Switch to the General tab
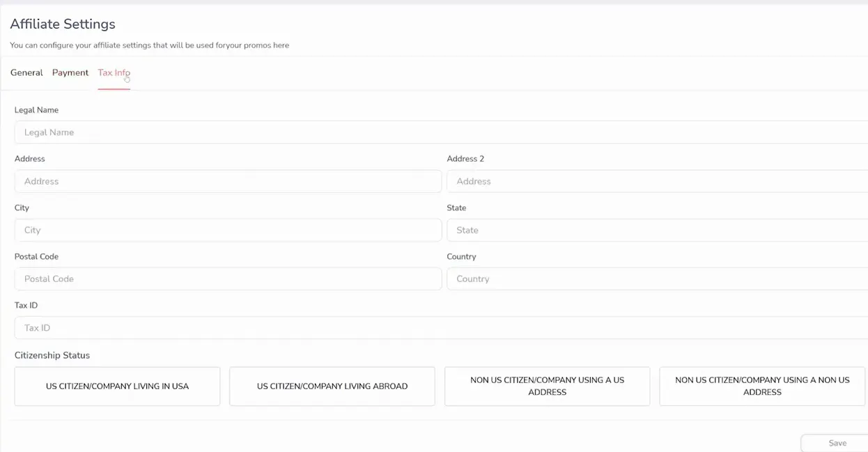 click(x=26, y=72)
